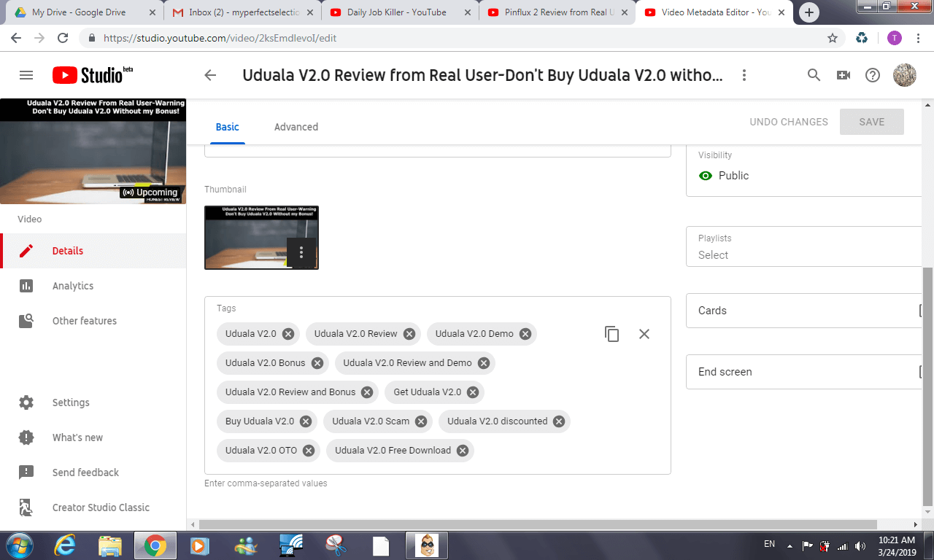This screenshot has height=560, width=934.
Task: Click Send feedback in the sidebar
Action: [93, 472]
